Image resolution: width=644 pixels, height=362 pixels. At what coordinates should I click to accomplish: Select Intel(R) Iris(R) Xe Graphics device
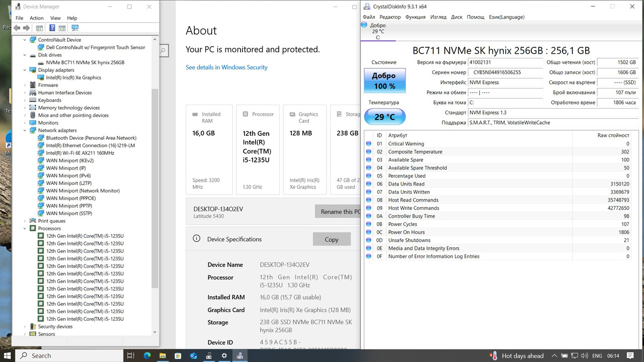(x=73, y=77)
